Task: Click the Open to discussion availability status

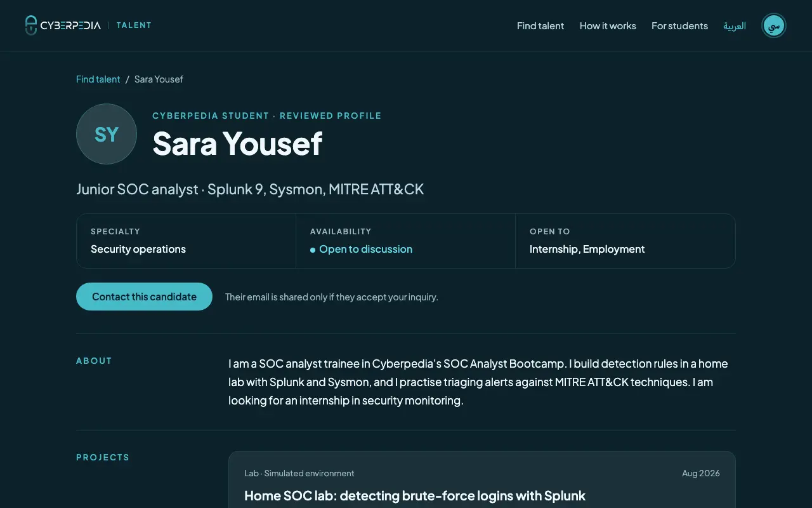Action: coord(362,249)
